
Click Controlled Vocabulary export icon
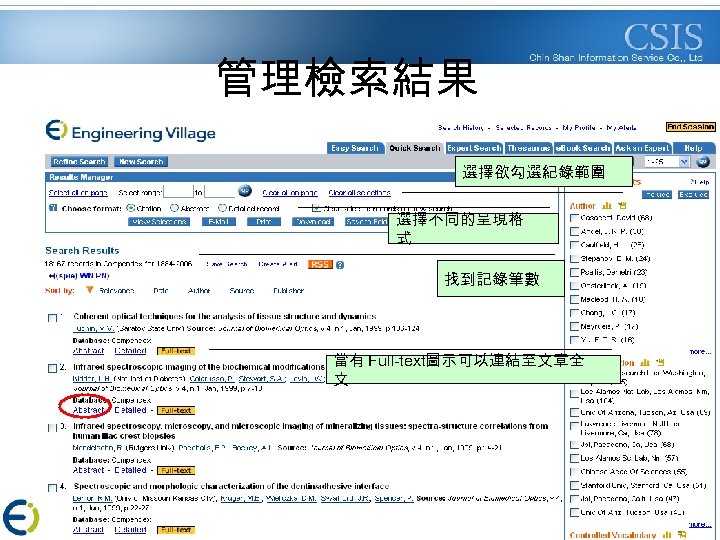pos(682,535)
